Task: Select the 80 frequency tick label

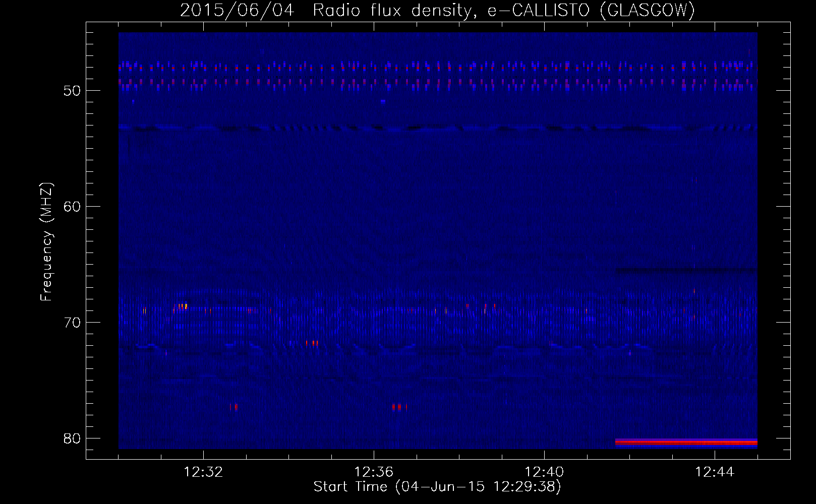Action: [x=72, y=438]
